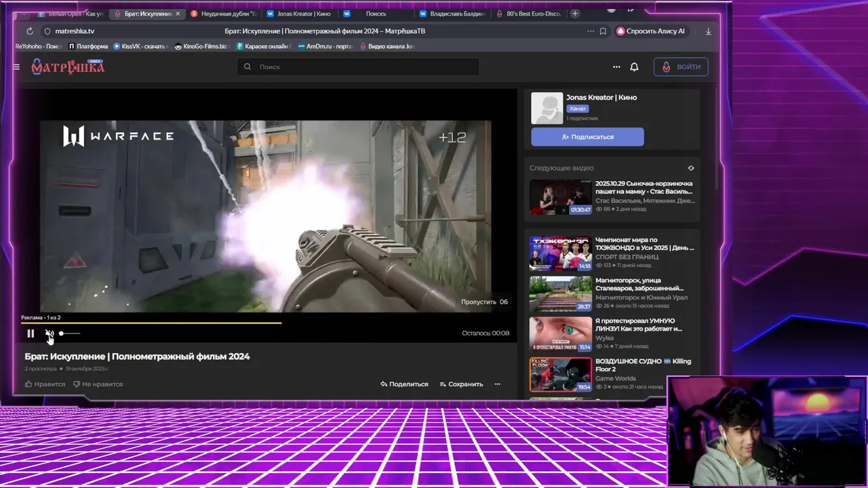Open three-dots menu beside Сохранить
This screenshot has width=868, height=488.
coord(497,384)
